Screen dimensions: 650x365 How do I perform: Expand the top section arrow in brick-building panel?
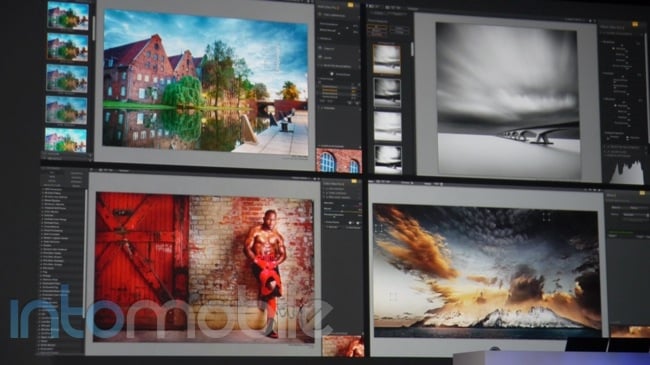point(320,15)
